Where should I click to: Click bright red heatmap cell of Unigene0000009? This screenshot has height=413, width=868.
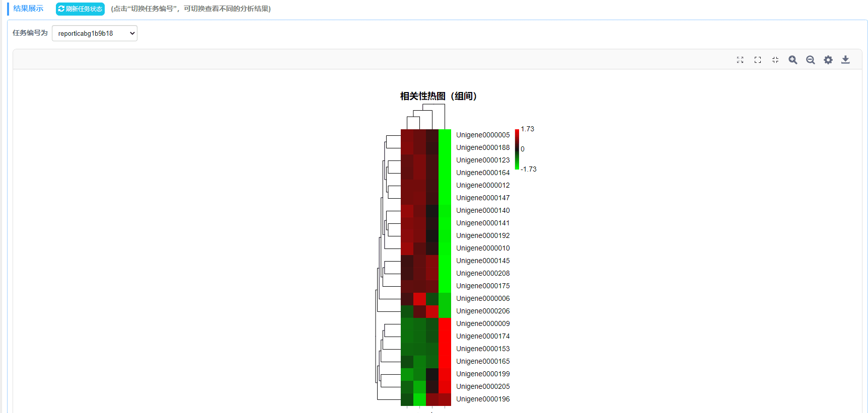(445, 324)
